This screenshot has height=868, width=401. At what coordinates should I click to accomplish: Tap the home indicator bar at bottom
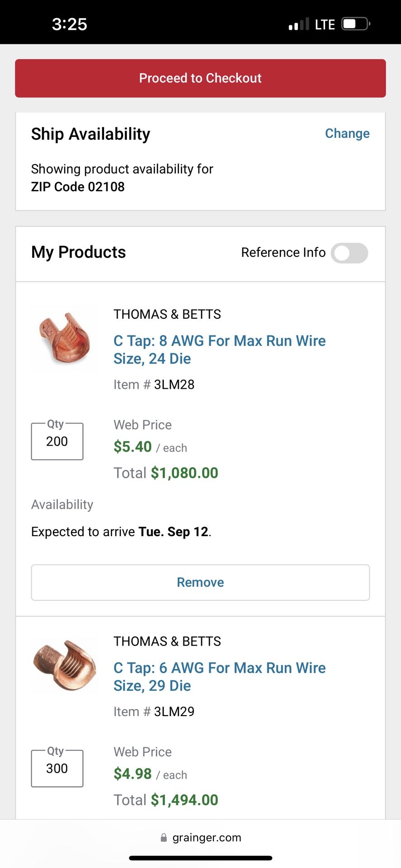coord(200,855)
